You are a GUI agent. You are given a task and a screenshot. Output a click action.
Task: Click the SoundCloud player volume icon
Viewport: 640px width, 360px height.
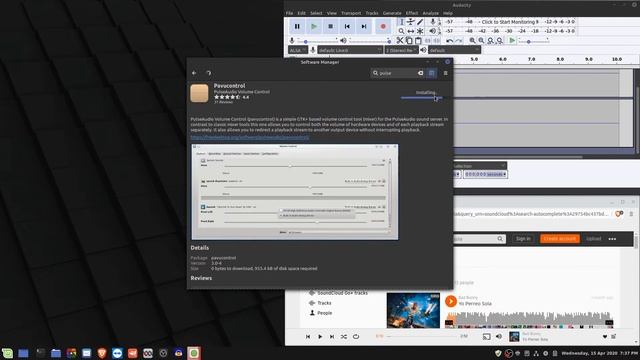click(499, 337)
